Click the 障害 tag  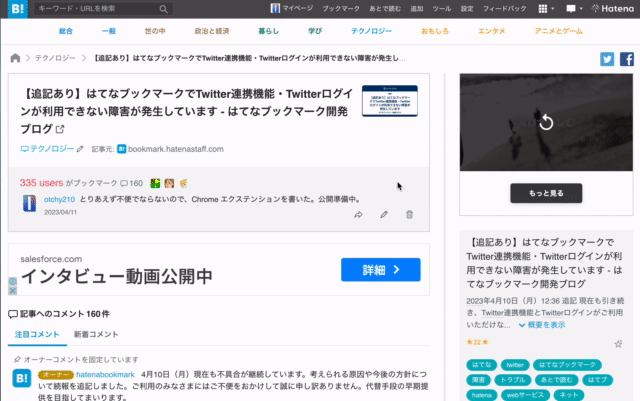pyautogui.click(x=478, y=380)
